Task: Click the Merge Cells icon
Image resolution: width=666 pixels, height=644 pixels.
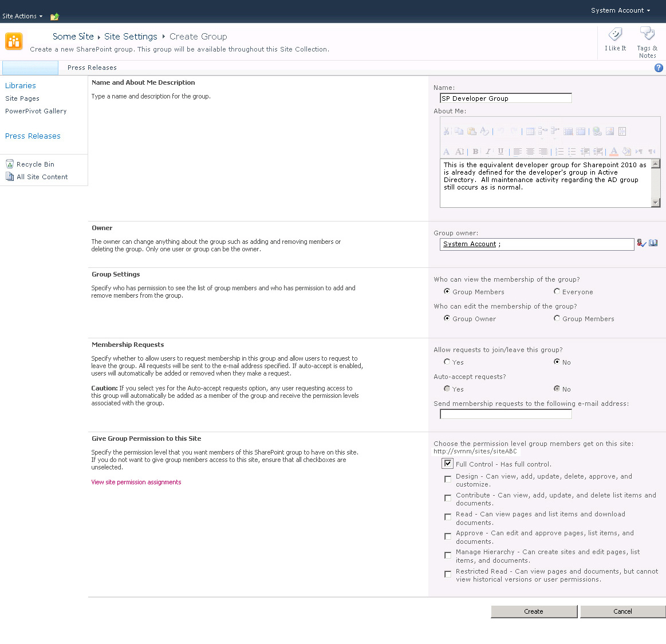Action: click(x=581, y=131)
